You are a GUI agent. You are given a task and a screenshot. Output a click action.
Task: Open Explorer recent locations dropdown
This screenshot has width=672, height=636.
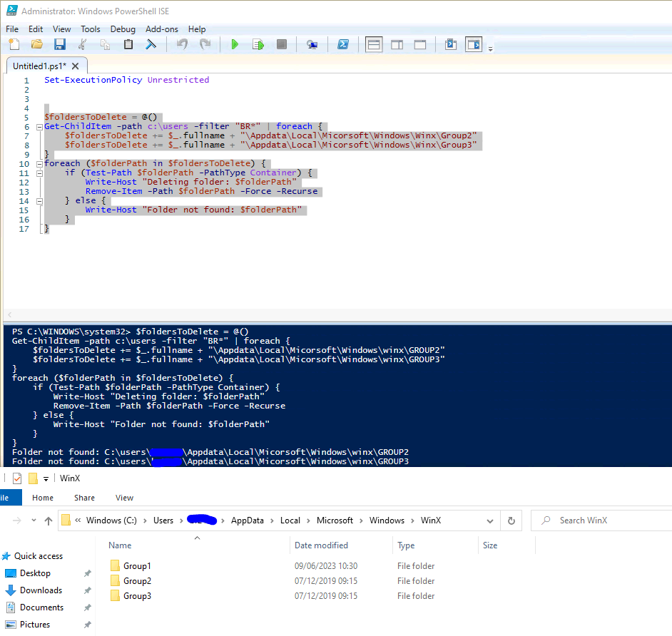point(34,520)
